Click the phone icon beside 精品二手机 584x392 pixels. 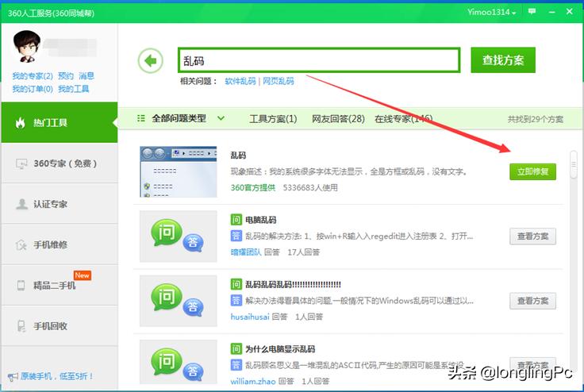pyautogui.click(x=21, y=286)
